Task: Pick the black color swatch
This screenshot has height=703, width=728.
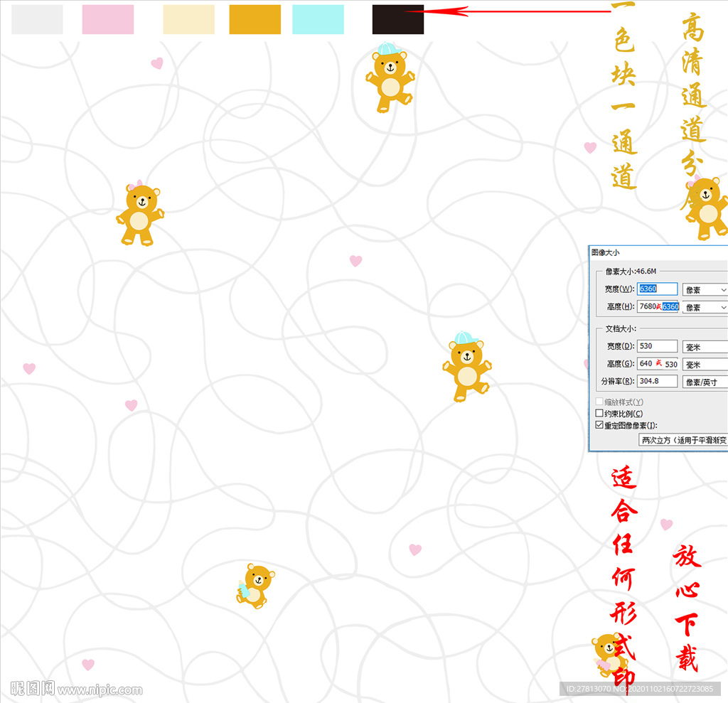Action: (x=398, y=19)
